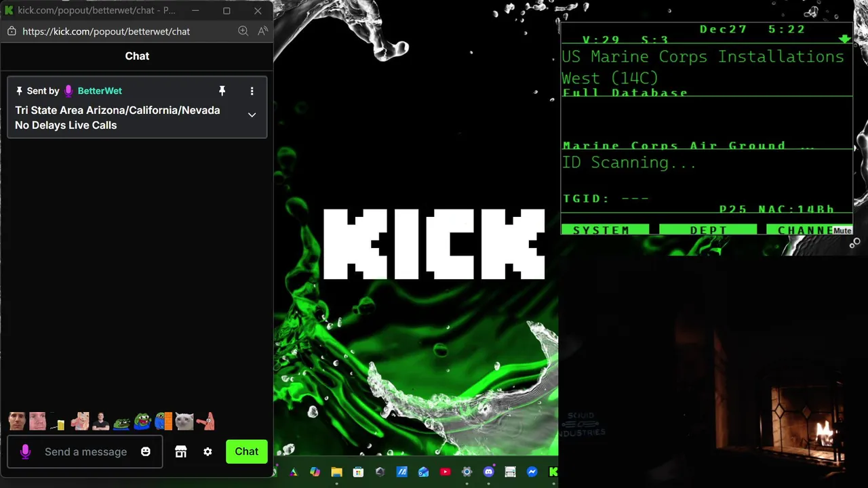Click the 'ID Scanning...' status text
The height and width of the screenshot is (488, 868).
pos(629,163)
